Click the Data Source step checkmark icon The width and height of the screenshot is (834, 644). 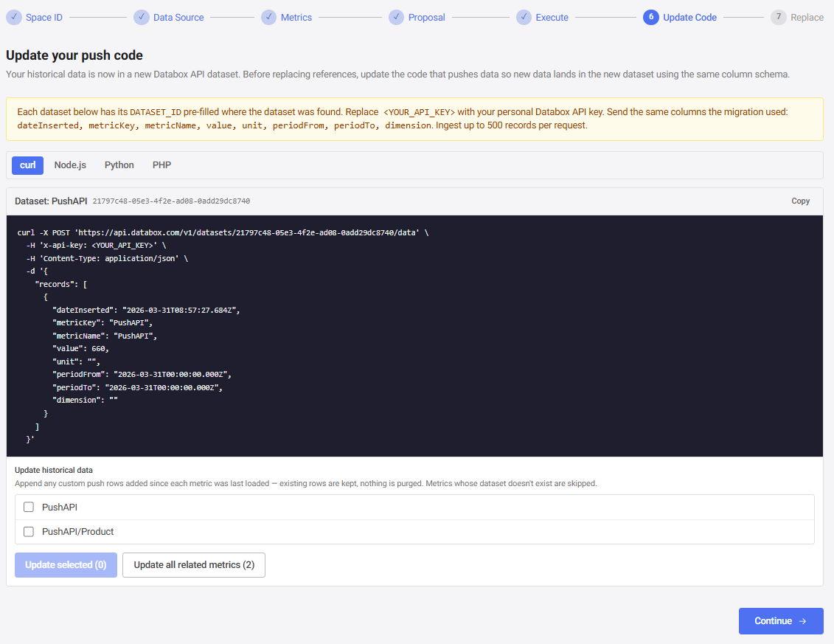[142, 17]
